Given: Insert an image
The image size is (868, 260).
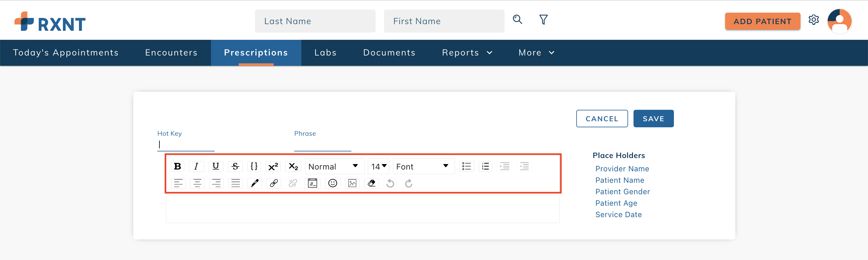Looking at the screenshot, I should click(352, 183).
